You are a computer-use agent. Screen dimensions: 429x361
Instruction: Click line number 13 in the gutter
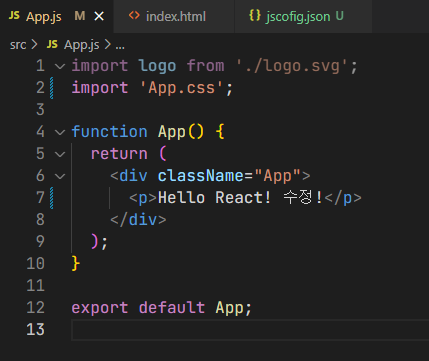pyautogui.click(x=35, y=330)
